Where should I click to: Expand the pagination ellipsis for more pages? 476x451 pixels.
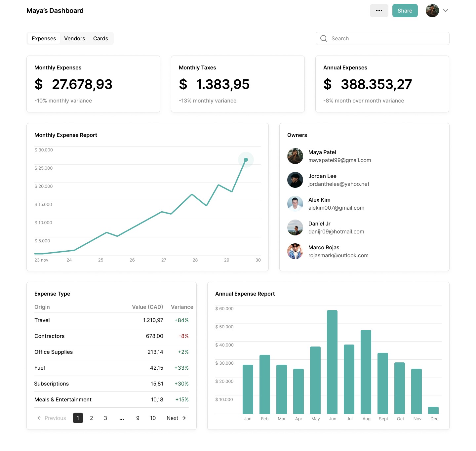[x=122, y=418]
